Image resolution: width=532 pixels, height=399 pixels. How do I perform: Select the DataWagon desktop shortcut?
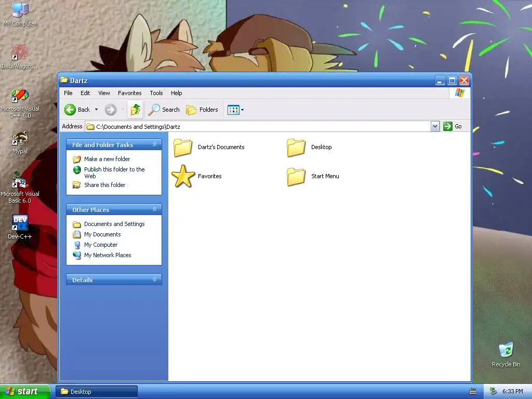pos(20,52)
